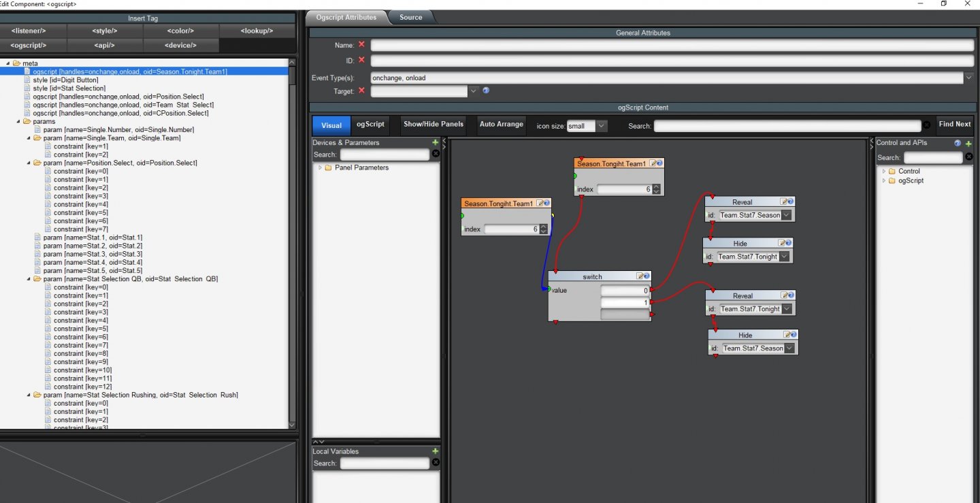Screen dimensions: 980x503
Task: Open id dropdown on Hide Team.Stat7.Season
Action: pyautogui.click(x=789, y=348)
